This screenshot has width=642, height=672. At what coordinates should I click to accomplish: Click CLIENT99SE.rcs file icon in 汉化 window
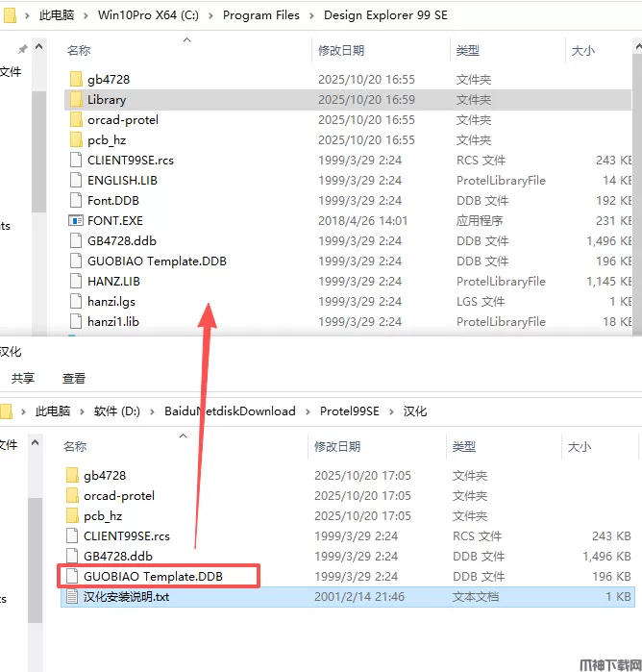(72, 535)
